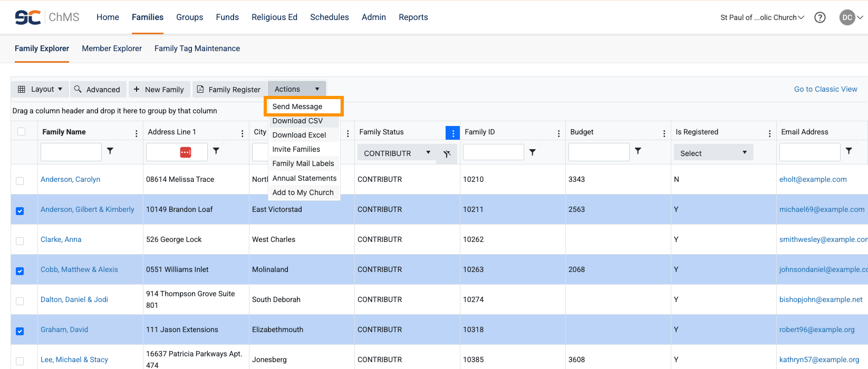This screenshot has height=369, width=868.
Task: Click the Family Status column menu icon
Action: pyautogui.click(x=452, y=133)
